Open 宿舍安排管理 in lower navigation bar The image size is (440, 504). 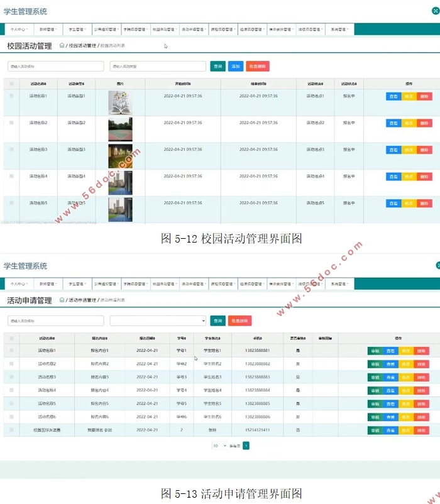(281, 284)
